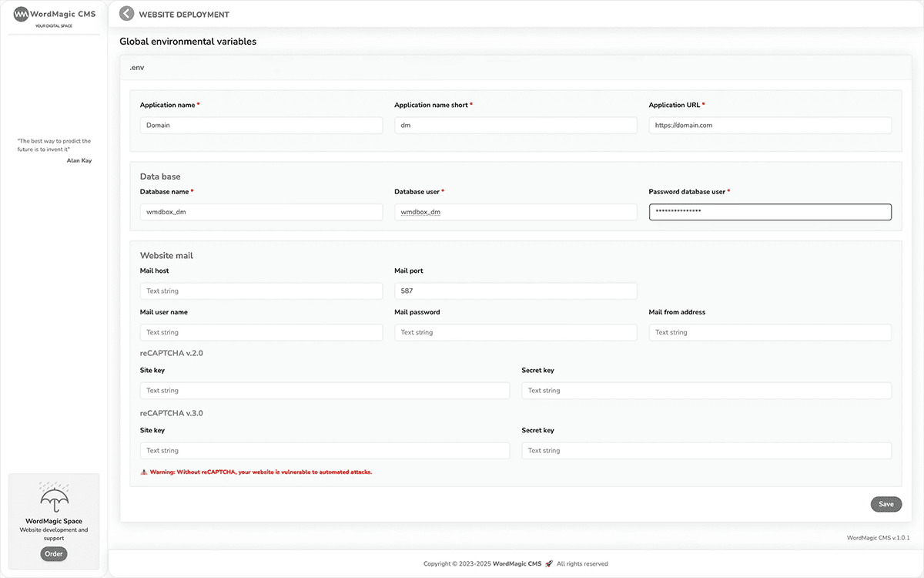Image resolution: width=924 pixels, height=578 pixels.
Task: Click the Application URL label
Action: 677,105
